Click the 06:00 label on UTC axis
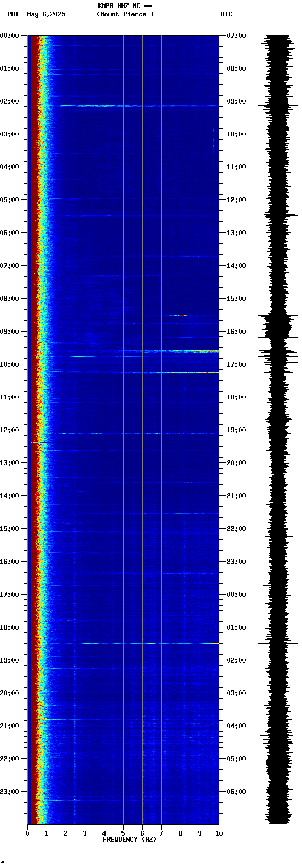The image size is (302, 868). tap(236, 792)
